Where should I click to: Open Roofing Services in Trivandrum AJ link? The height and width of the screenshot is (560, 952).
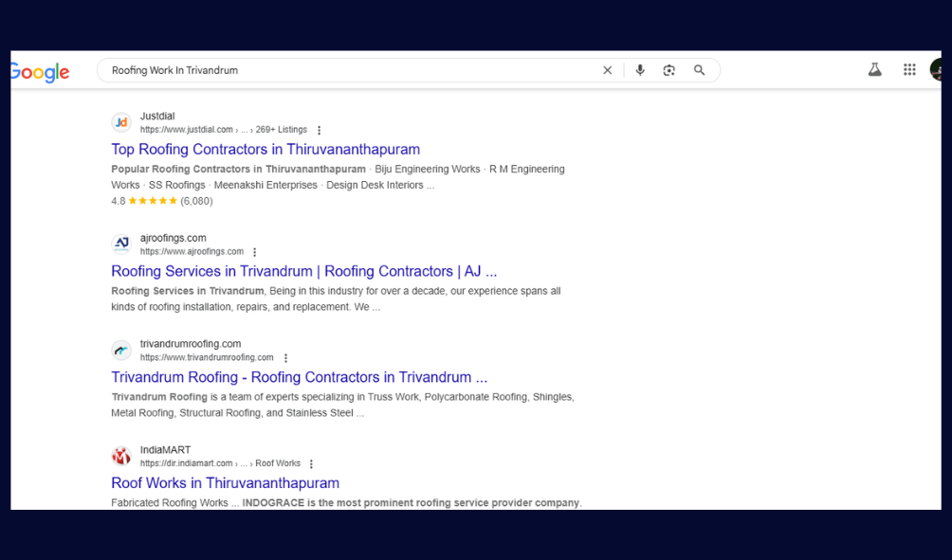(304, 271)
